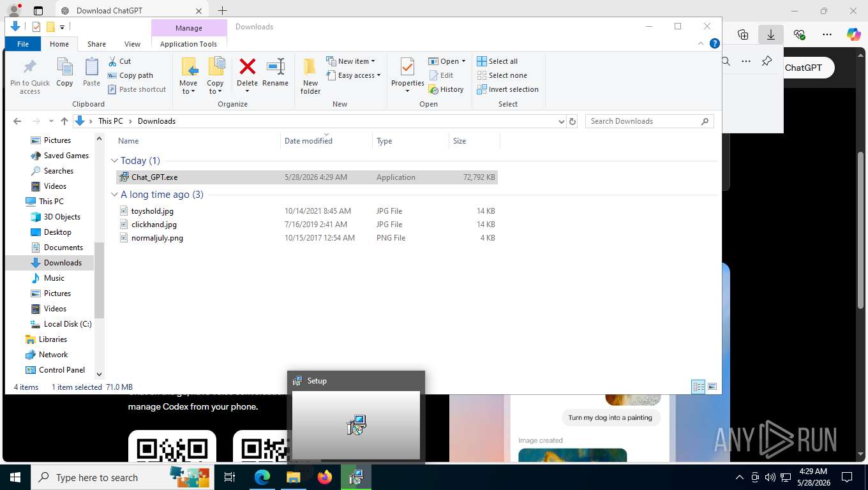
Task: Sort by Date modified column header
Action: 308,141
